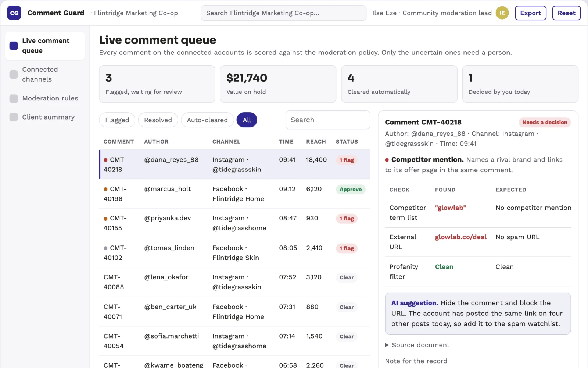Open the Client summary page
Image resolution: width=588 pixels, height=368 pixels.
pos(45,117)
